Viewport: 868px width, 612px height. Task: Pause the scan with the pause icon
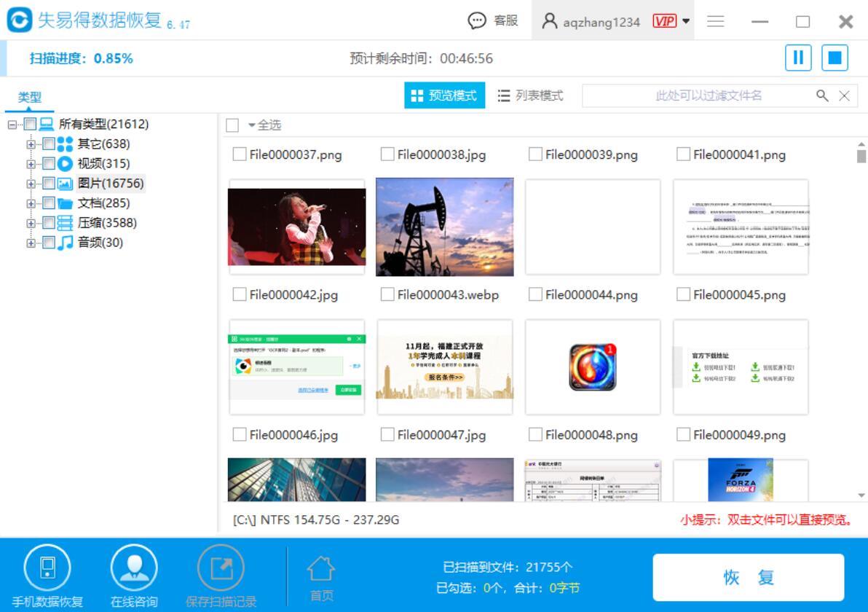797,58
